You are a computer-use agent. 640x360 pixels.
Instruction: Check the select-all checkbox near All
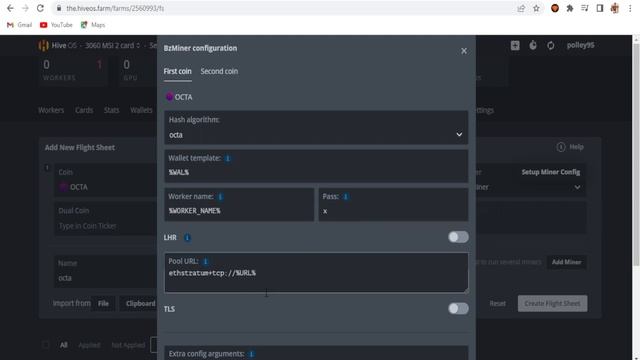tap(46, 345)
